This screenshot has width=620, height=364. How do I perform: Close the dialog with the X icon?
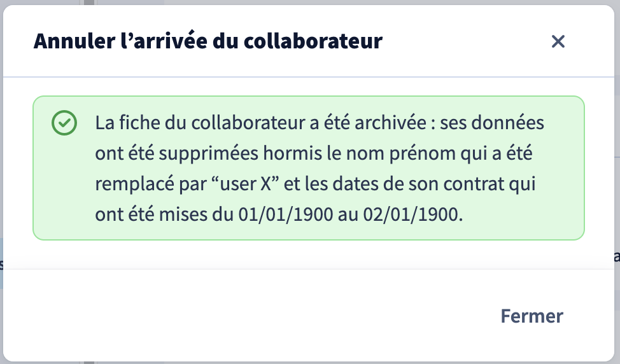tap(558, 41)
